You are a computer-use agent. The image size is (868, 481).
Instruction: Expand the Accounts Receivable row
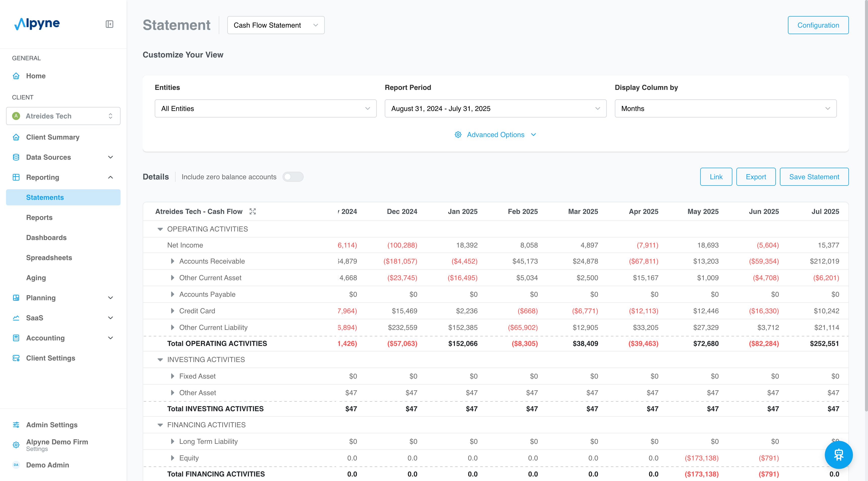172,261
